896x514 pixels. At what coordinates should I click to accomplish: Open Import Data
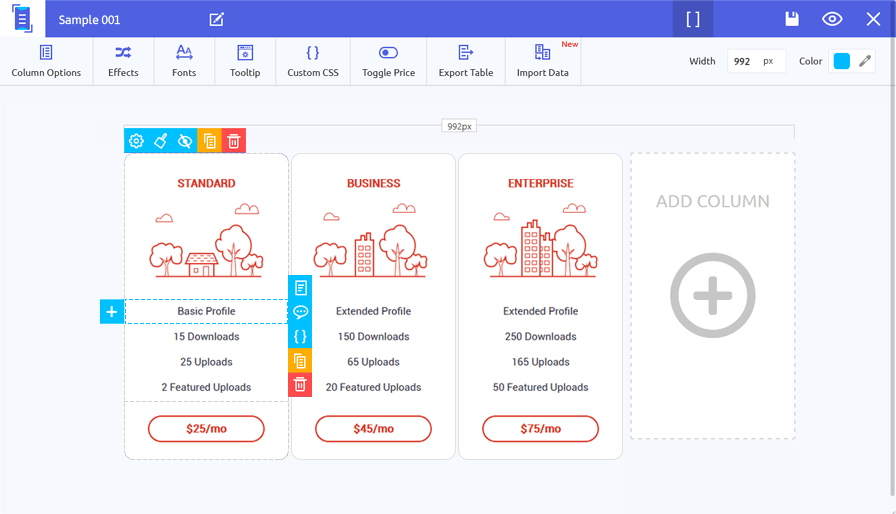click(543, 61)
